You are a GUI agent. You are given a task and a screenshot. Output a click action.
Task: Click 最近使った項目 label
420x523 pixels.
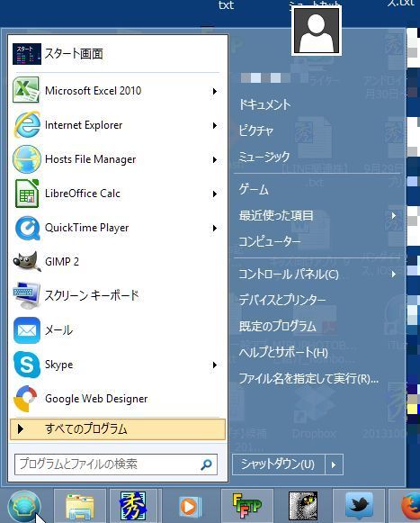point(276,215)
